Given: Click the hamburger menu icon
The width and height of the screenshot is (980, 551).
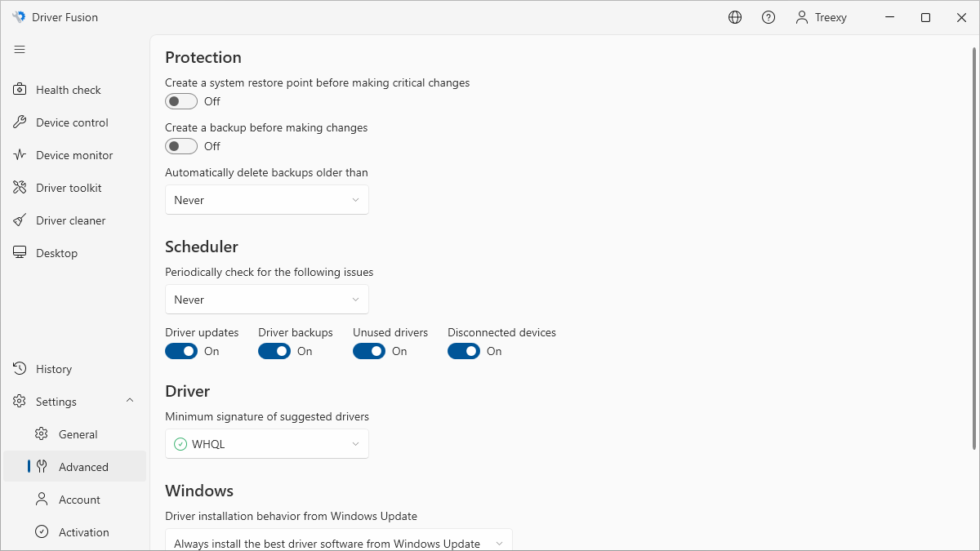Looking at the screenshot, I should click(x=20, y=50).
